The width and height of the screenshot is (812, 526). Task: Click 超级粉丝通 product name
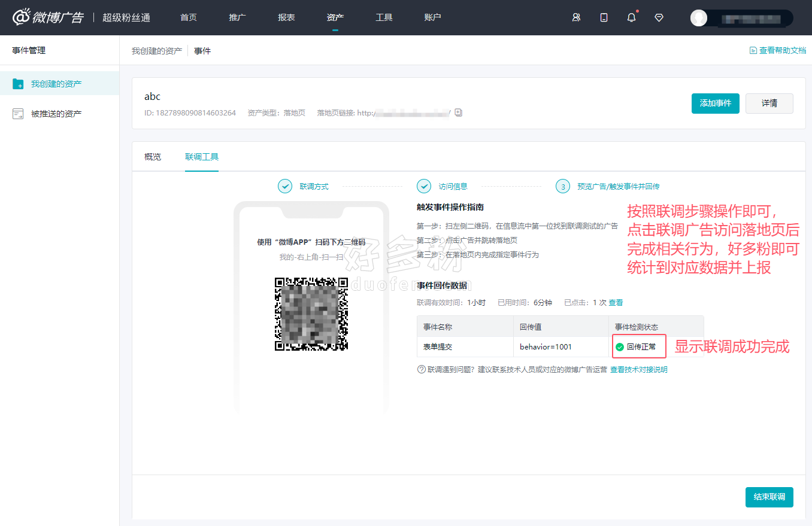point(126,17)
